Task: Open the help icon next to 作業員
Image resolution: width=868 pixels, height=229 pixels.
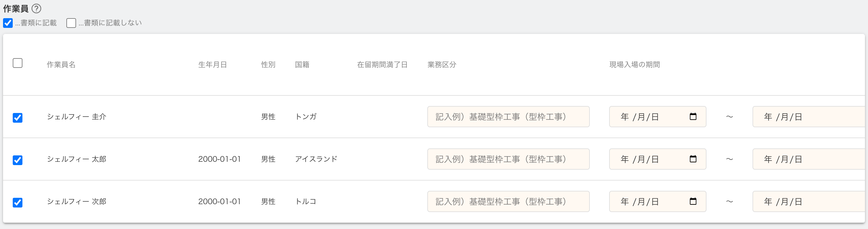Action: 36,8
